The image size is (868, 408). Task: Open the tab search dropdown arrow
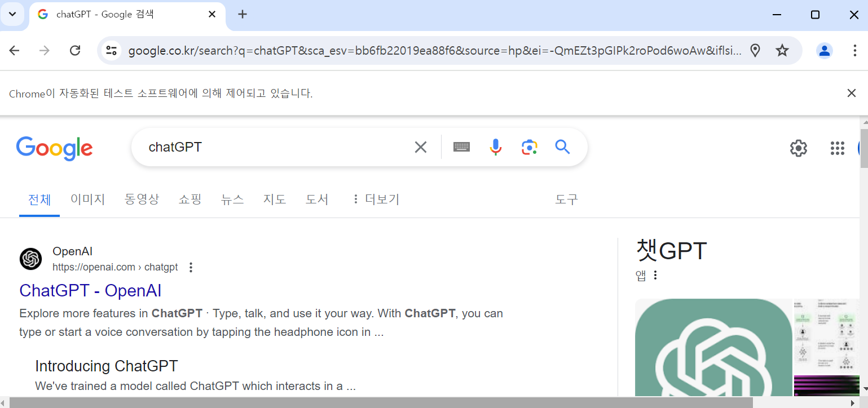(12, 14)
